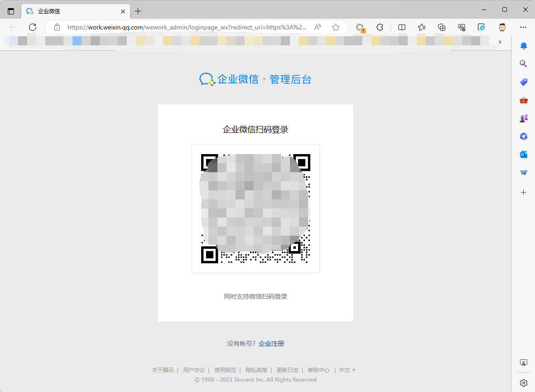The image size is (535, 392).
Task: Add this page to favorites with the star
Action: click(x=336, y=27)
